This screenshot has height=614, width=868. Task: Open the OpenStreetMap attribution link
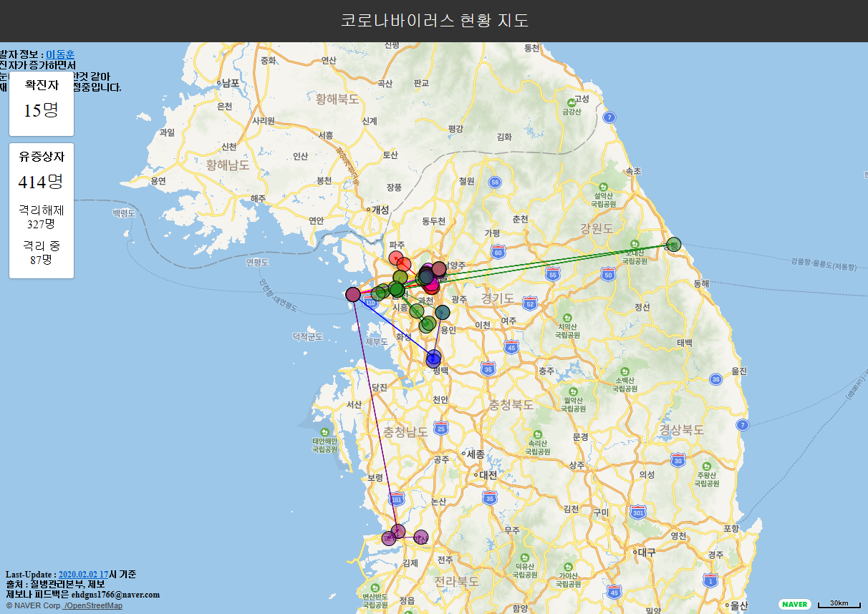click(x=93, y=606)
